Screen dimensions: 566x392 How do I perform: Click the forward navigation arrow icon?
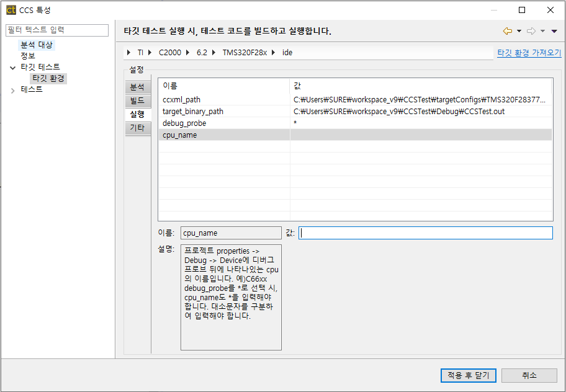coord(531,31)
